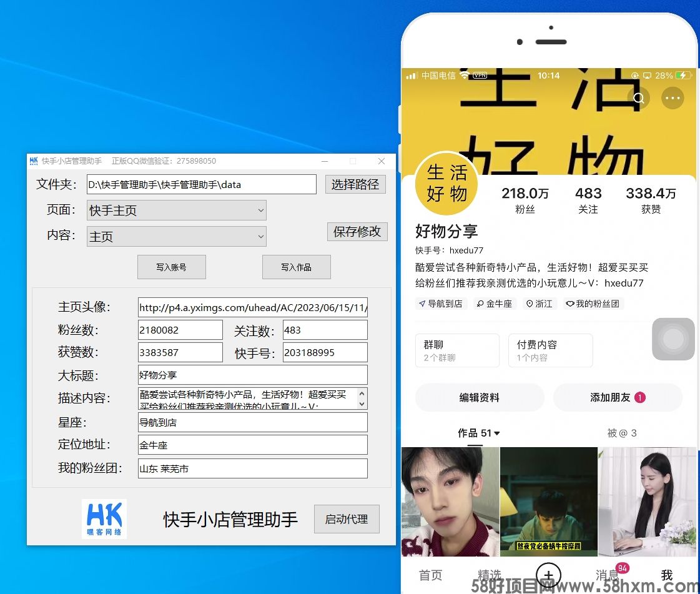Image resolution: width=700 pixels, height=594 pixels.
Task: Open the 内容 dropdown showing 主页
Action: click(176, 236)
